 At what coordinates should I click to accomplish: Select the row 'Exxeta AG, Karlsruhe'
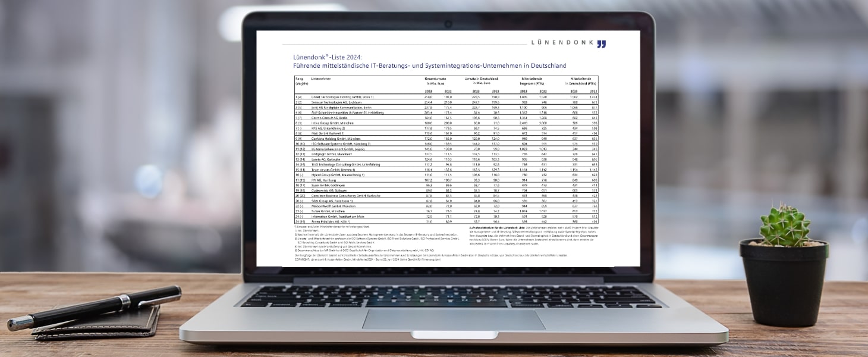tap(446, 159)
